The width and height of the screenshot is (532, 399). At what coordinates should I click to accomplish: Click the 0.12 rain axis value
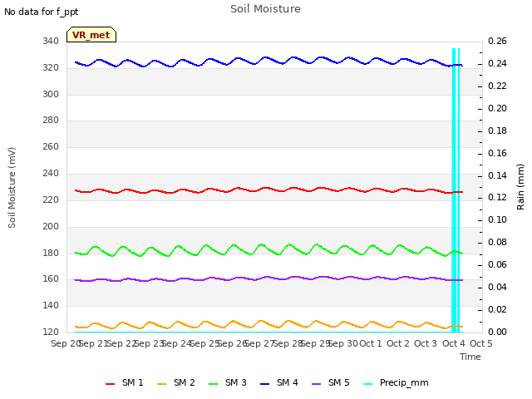tap(497, 198)
